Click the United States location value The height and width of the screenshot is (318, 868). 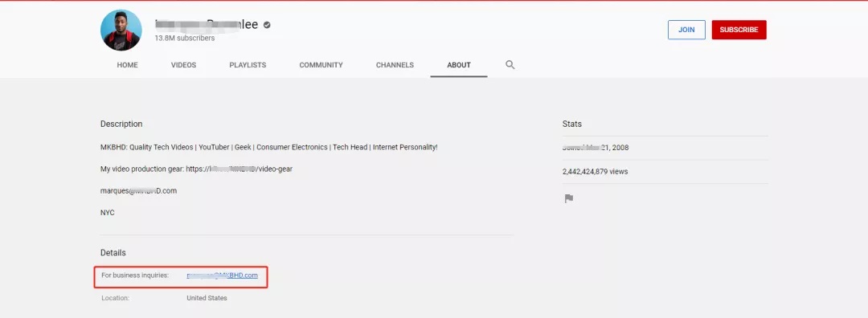tap(207, 298)
